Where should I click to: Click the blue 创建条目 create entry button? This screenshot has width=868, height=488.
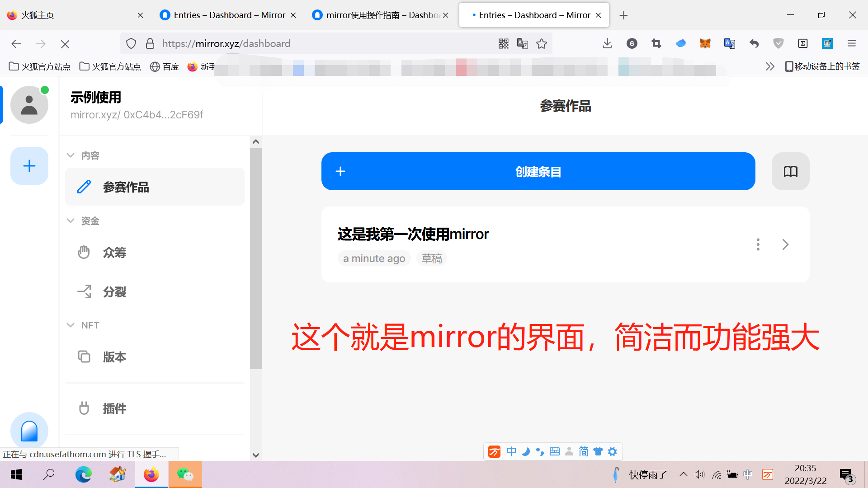point(538,171)
